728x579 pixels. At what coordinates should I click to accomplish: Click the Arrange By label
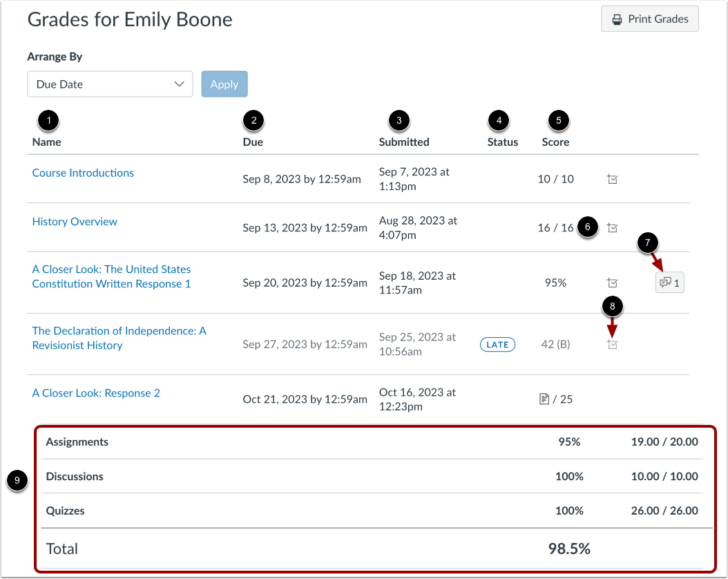[x=55, y=57]
